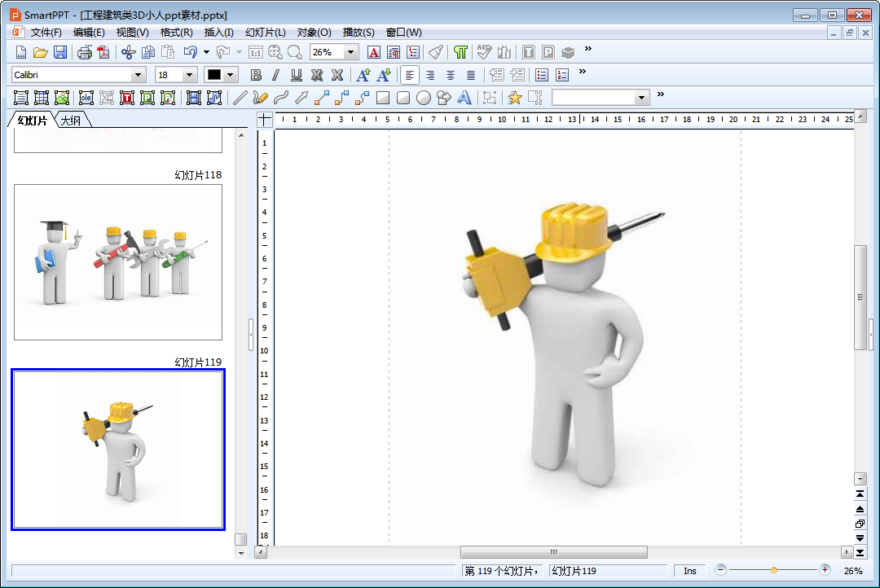The height and width of the screenshot is (588, 880).
Task: Open the 文件(F) menu
Action: (46, 33)
